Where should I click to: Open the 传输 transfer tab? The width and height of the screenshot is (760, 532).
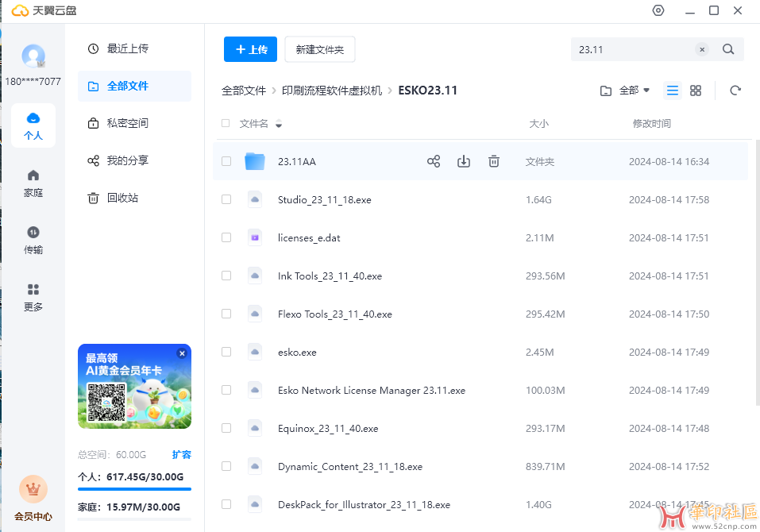coord(33,241)
